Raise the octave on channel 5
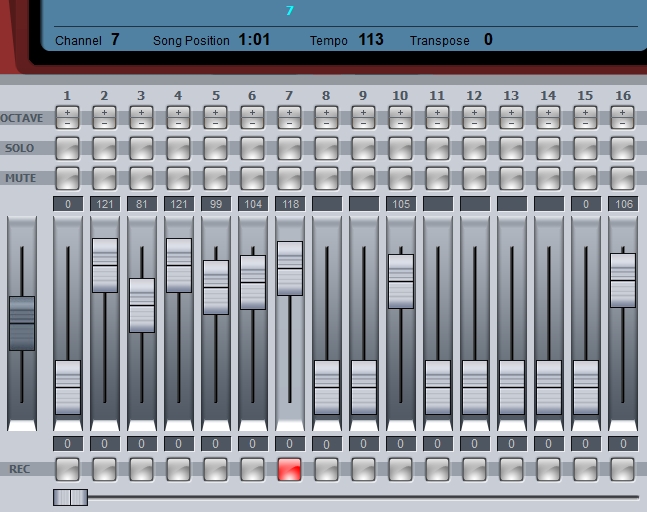647x512 pixels. pyautogui.click(x=215, y=112)
